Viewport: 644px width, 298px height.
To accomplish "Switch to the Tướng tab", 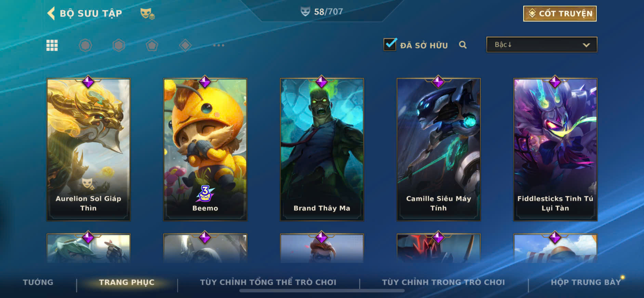I will pos(38,282).
